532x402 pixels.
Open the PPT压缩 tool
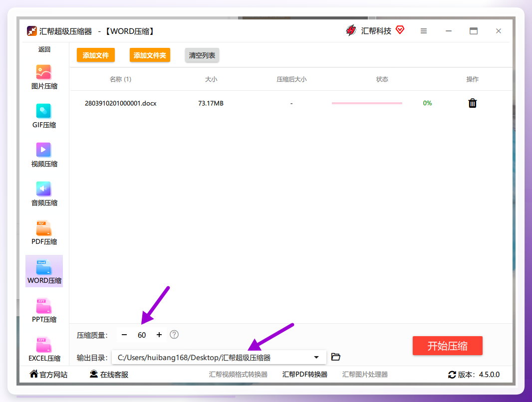click(44, 311)
